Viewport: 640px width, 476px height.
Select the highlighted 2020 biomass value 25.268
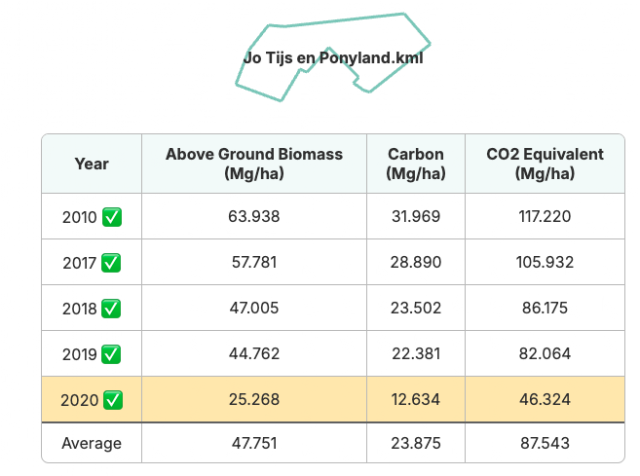tap(254, 399)
